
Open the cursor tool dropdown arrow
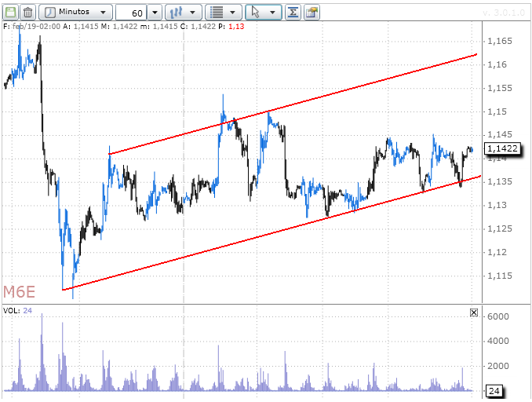point(272,13)
